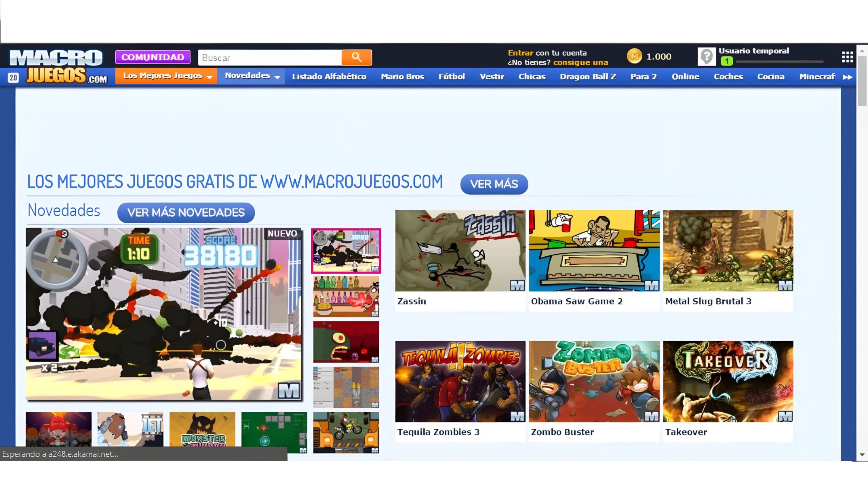Select the bar bottles game thumbnail

[x=346, y=296]
